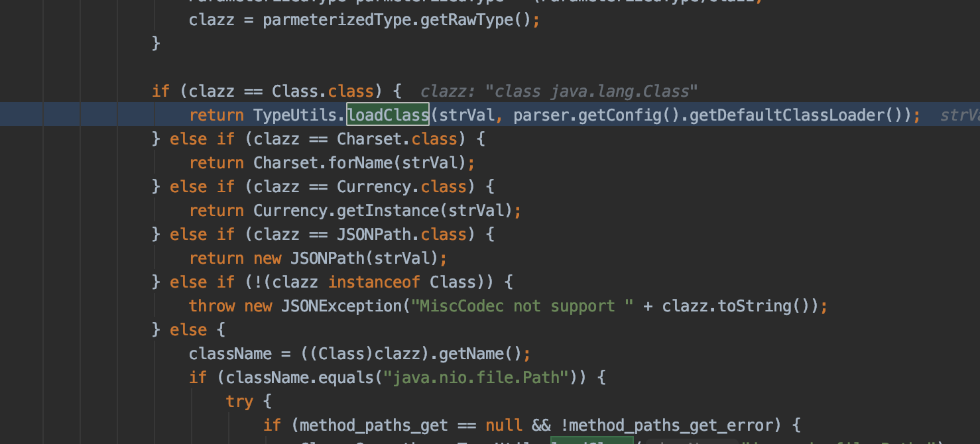Click the null keyword

(x=503, y=425)
